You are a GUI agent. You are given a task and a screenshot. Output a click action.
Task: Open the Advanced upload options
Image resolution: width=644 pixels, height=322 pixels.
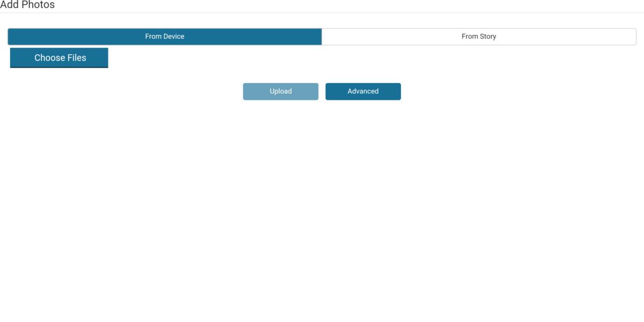pyautogui.click(x=363, y=91)
